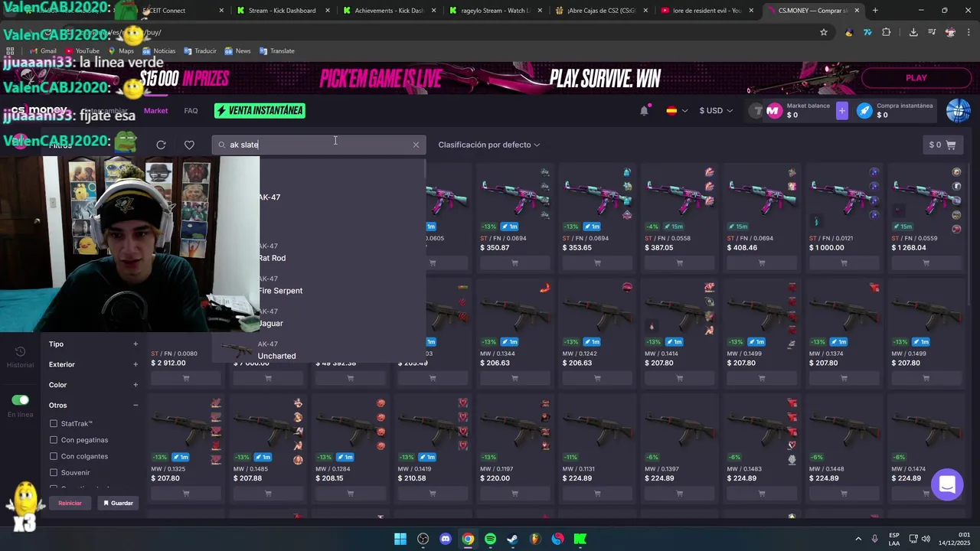Open Chrome extensions puzzle icon
Screen dimensions: 980x551
(886, 32)
